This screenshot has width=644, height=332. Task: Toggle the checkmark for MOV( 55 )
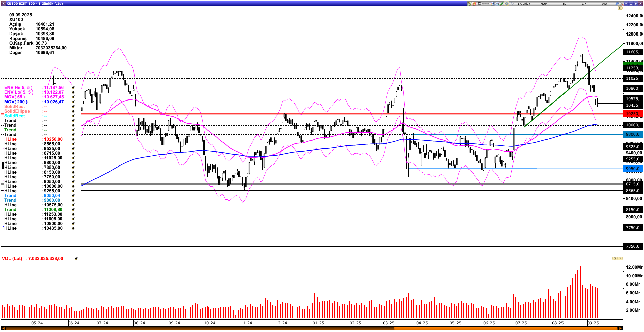click(73, 97)
